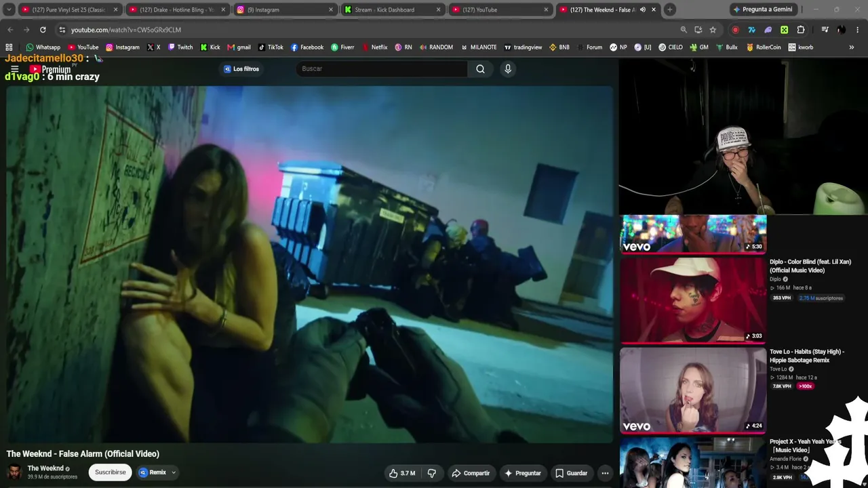Open the Tove Lo - Habits video thumbnail
Screen dimensions: 868x488
pos(693,390)
